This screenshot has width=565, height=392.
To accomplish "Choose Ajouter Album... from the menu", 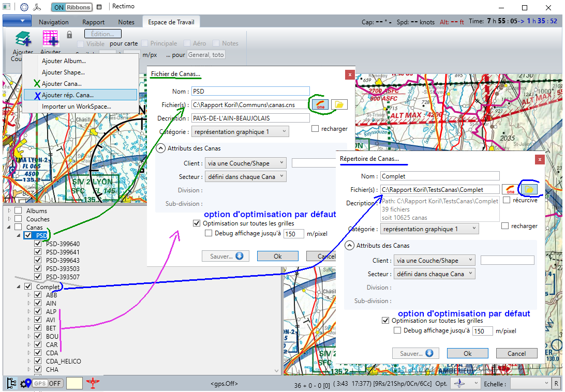I will (x=80, y=61).
